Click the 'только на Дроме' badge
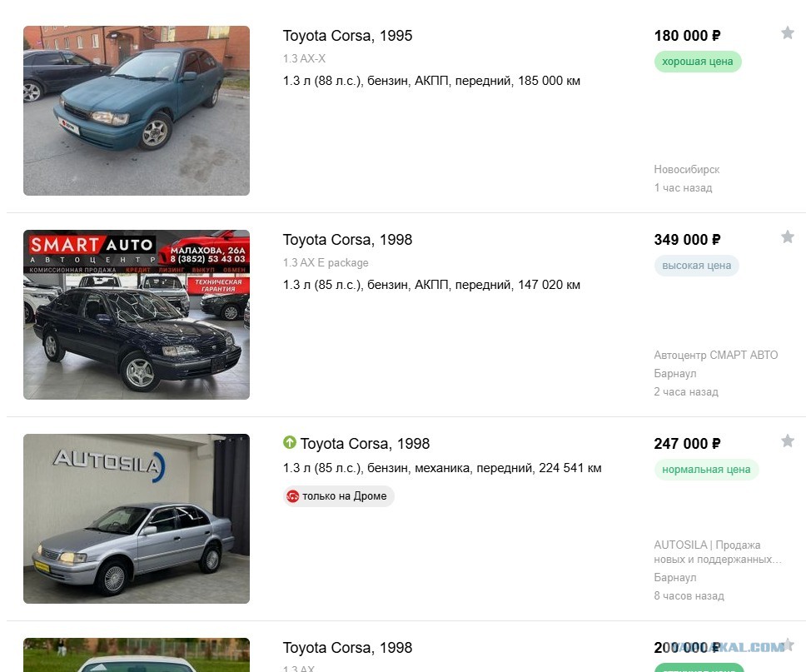Viewport: 806px width, 672px height. (339, 496)
